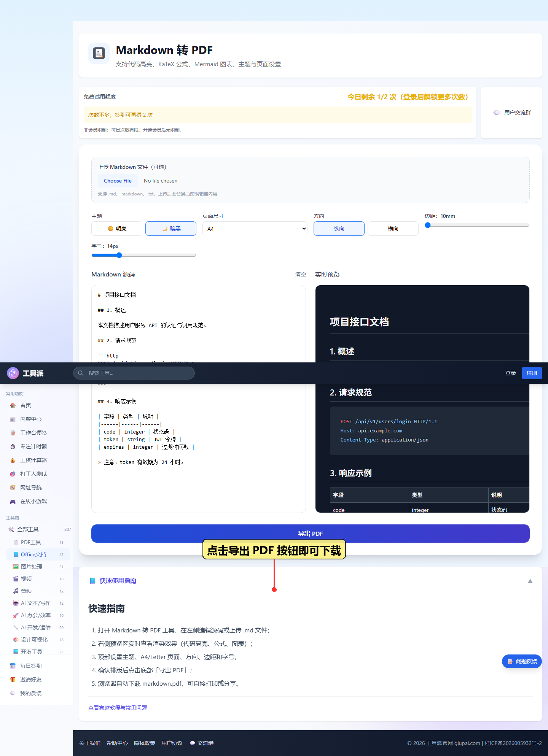Click 工作台便签 note icon

[13, 433]
